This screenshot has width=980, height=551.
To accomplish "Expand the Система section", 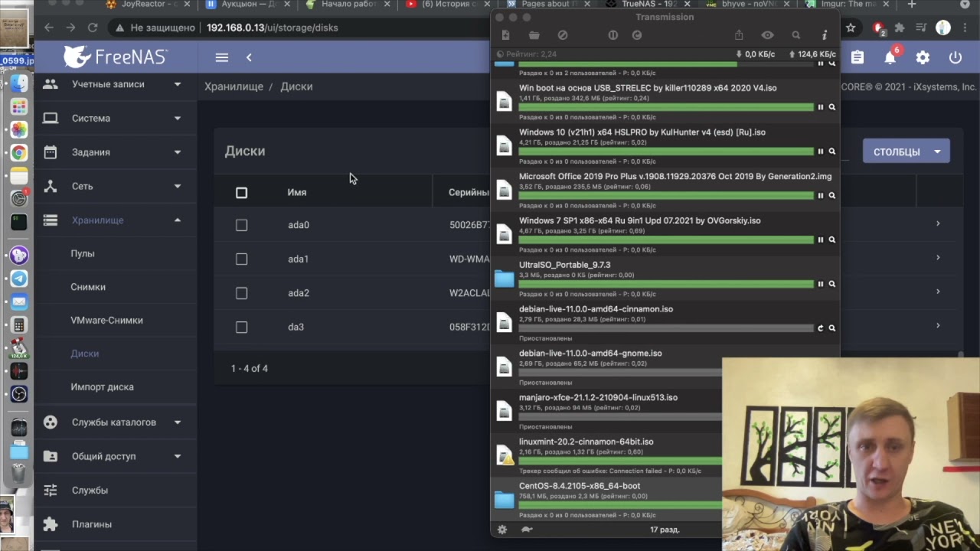I will coord(115,119).
